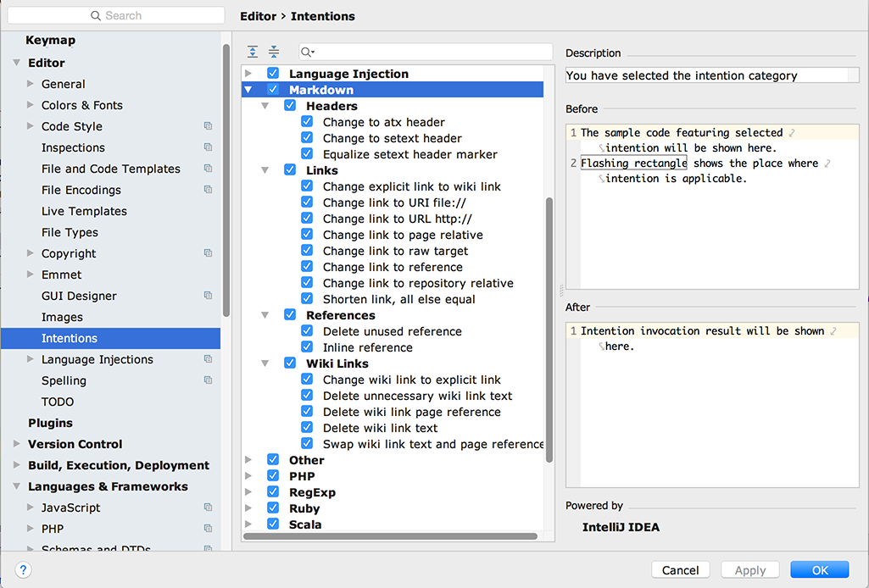Click the Collapse All icon above intentions tree
This screenshot has height=588, width=869.
tap(274, 52)
